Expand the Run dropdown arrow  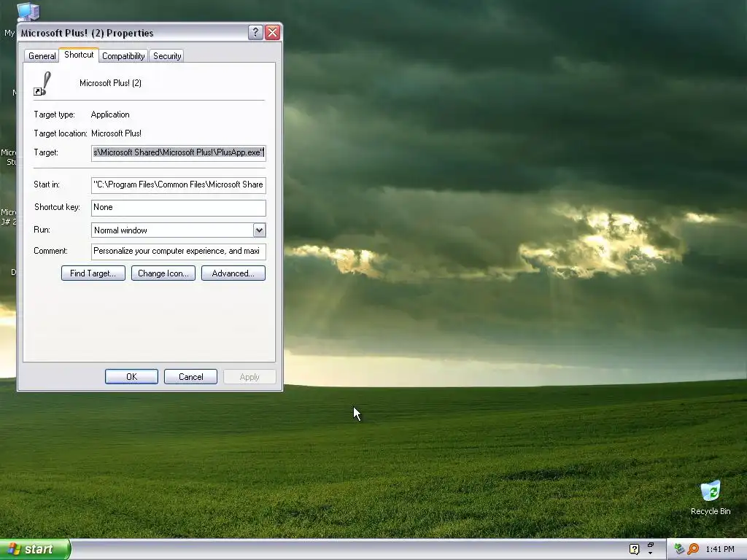259,230
